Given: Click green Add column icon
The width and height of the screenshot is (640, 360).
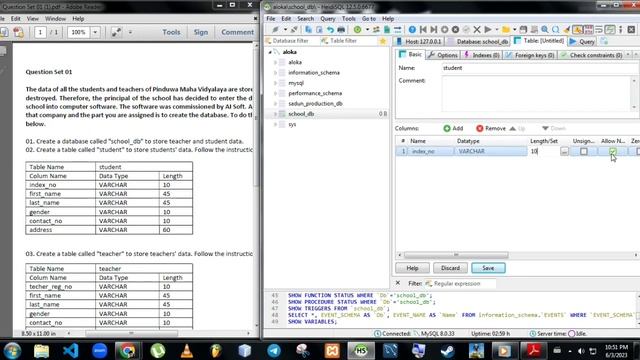Looking at the screenshot, I should tap(447, 128).
